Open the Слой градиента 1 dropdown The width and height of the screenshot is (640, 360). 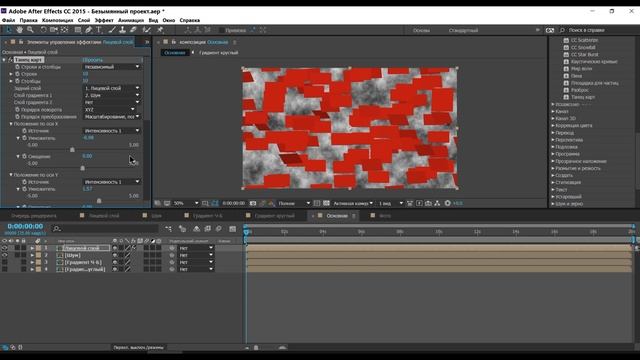112,95
